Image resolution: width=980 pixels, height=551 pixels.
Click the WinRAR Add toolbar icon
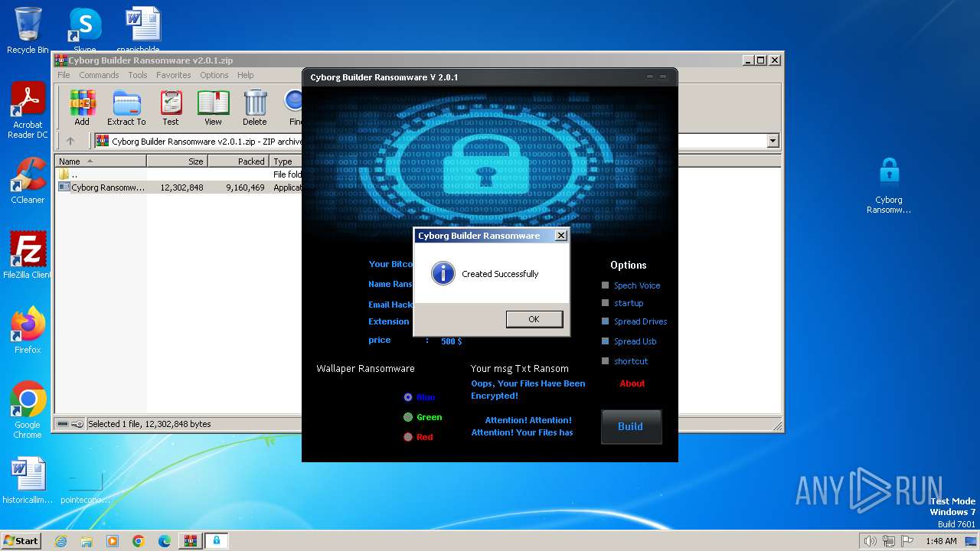82,107
